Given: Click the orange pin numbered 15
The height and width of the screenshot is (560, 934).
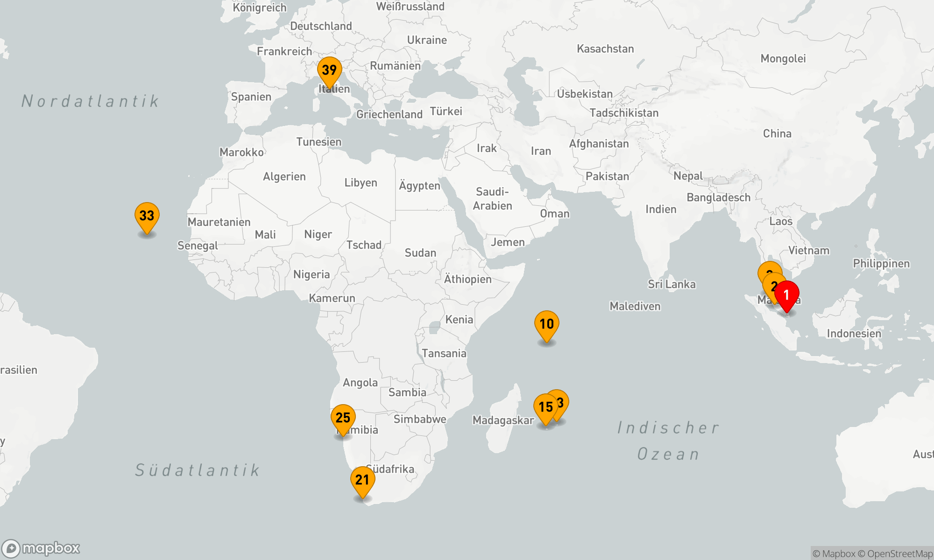Looking at the screenshot, I should click(545, 407).
